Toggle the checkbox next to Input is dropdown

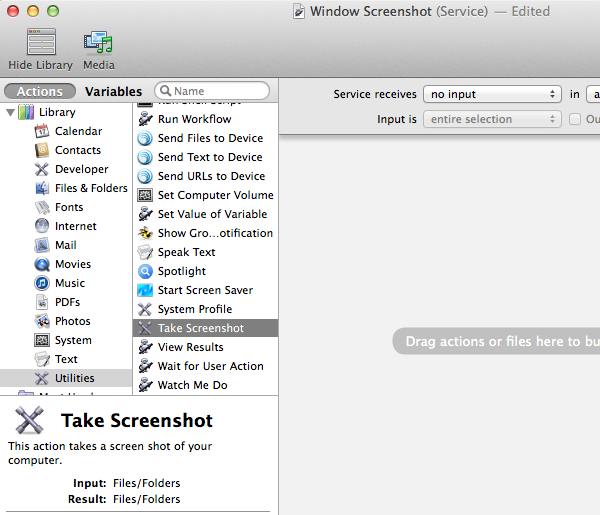(x=575, y=119)
